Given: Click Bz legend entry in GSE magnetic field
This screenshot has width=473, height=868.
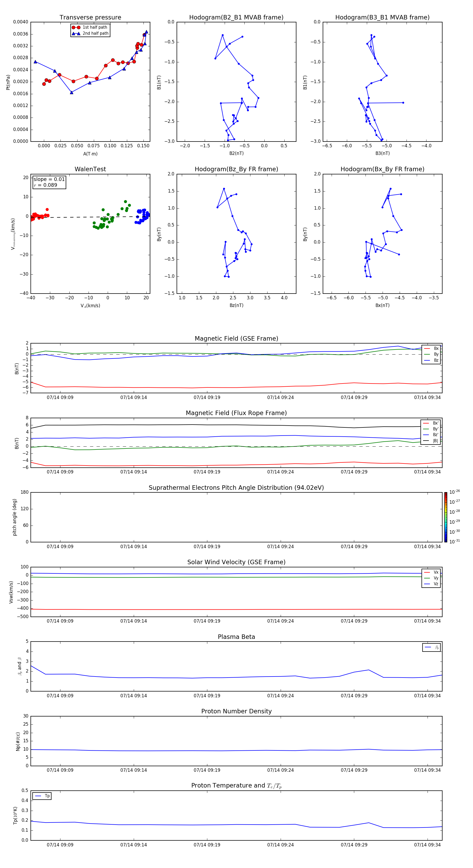Looking at the screenshot, I should click(x=431, y=360).
